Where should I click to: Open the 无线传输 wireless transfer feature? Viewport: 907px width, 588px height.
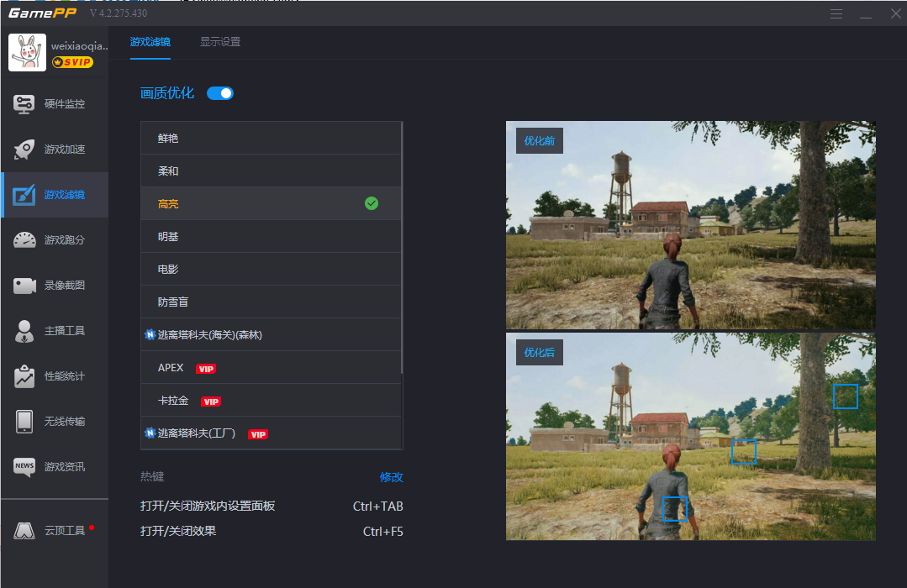click(55, 422)
